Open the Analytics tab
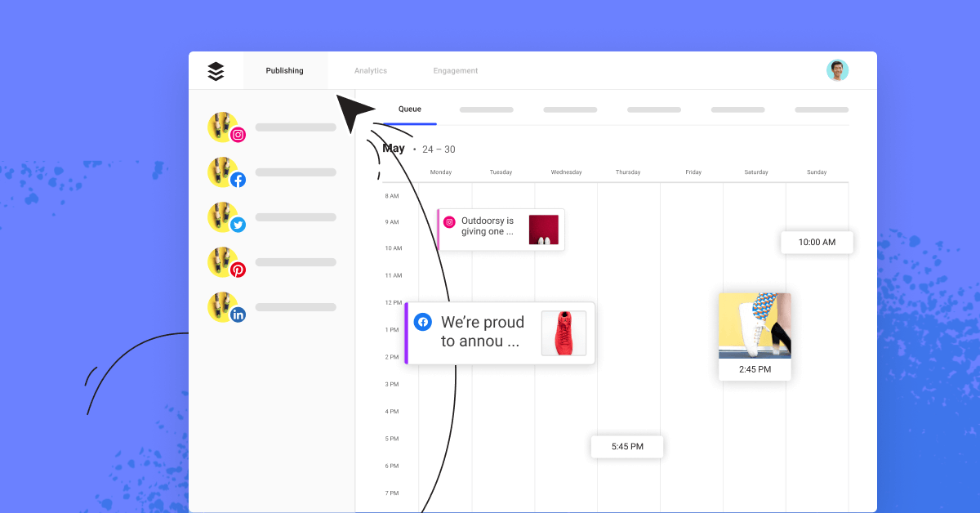 tap(371, 70)
